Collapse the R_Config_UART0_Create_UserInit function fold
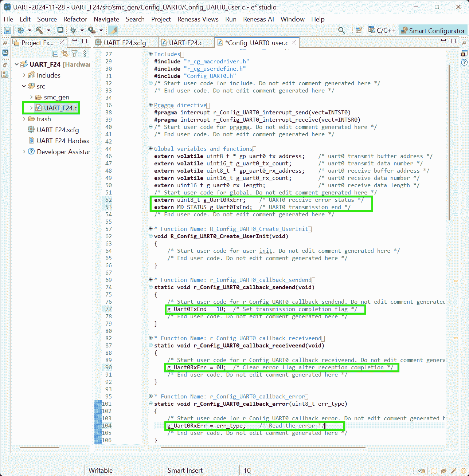The width and height of the screenshot is (469, 476). coord(151,236)
